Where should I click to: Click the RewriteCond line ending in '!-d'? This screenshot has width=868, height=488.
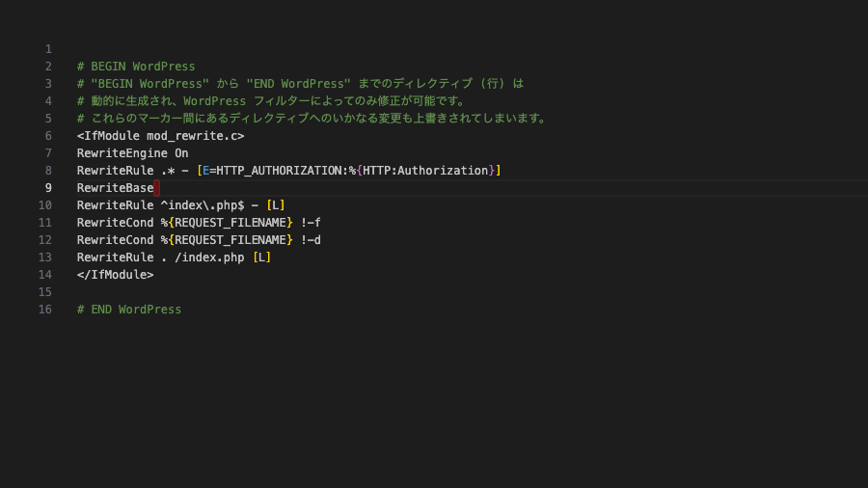click(199, 240)
